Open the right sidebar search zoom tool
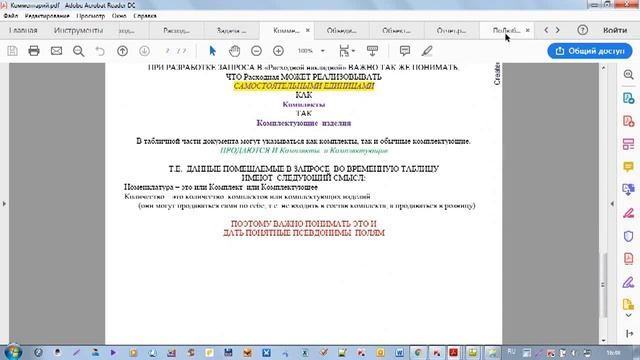Screen dimensions: 640x360 [629, 75]
